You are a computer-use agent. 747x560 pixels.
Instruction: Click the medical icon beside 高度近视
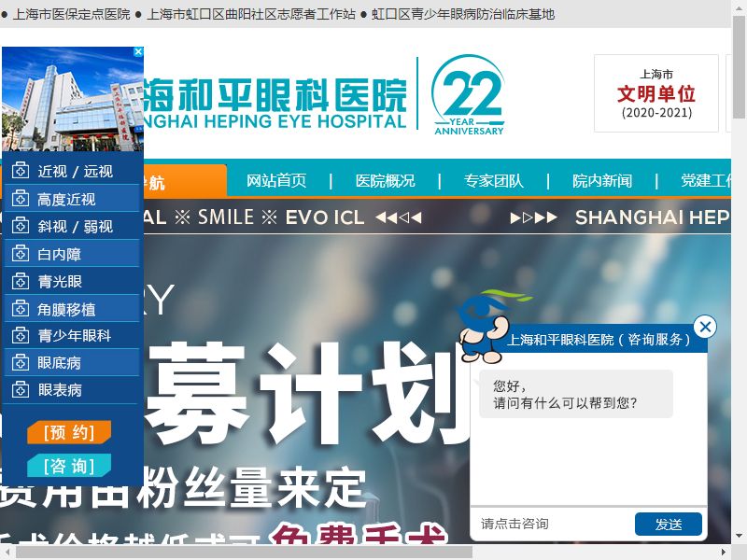(x=20, y=198)
